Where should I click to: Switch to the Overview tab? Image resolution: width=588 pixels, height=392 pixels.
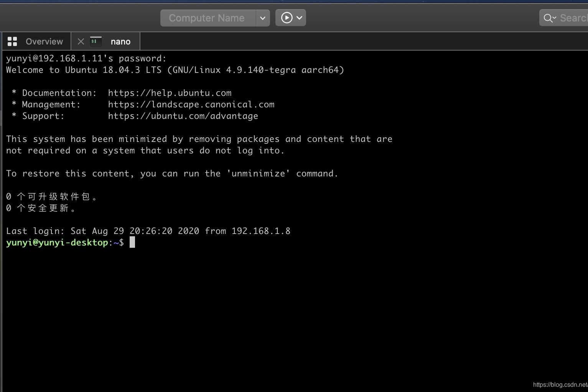(x=44, y=41)
